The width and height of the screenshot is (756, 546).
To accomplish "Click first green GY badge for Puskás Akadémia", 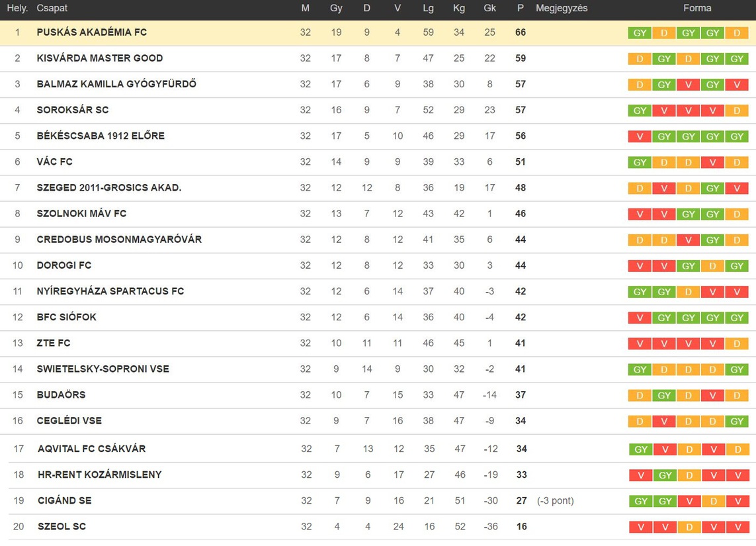I will coord(640,33).
